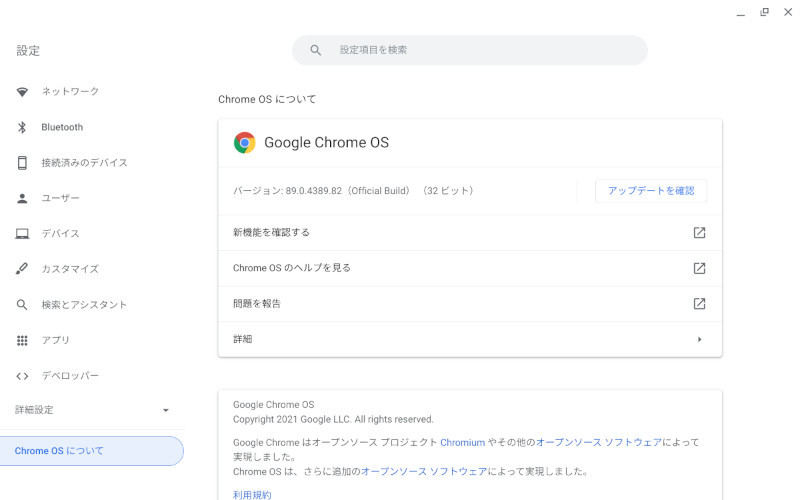Select Chrome OS について in sidebar
Image resolution: width=800 pixels, height=500 pixels.
pos(92,451)
